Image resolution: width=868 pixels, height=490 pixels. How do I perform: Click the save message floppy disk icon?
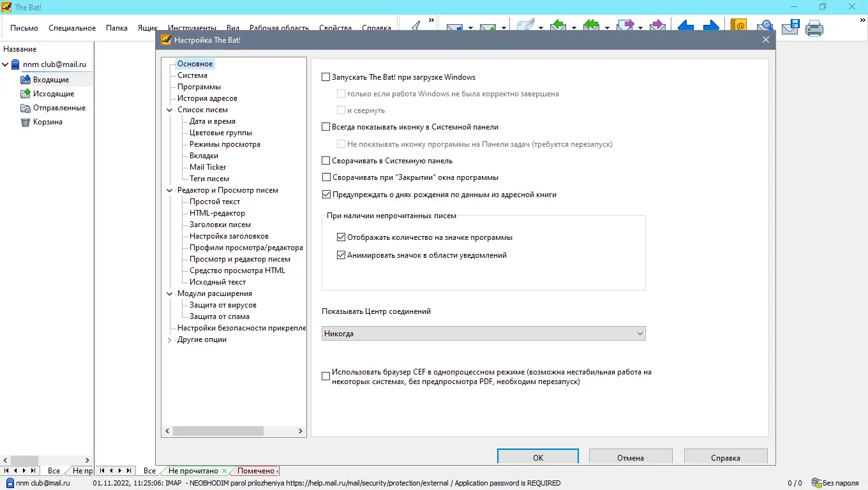791,27
